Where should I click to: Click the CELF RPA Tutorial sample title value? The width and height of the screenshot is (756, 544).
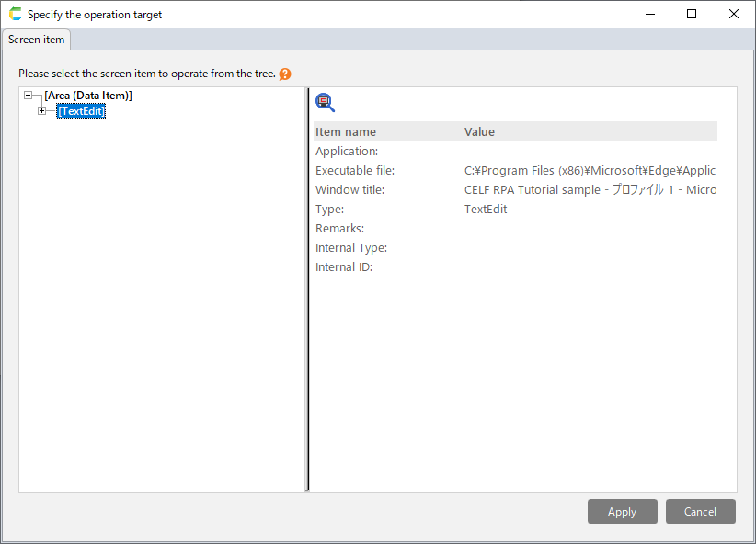pos(589,190)
